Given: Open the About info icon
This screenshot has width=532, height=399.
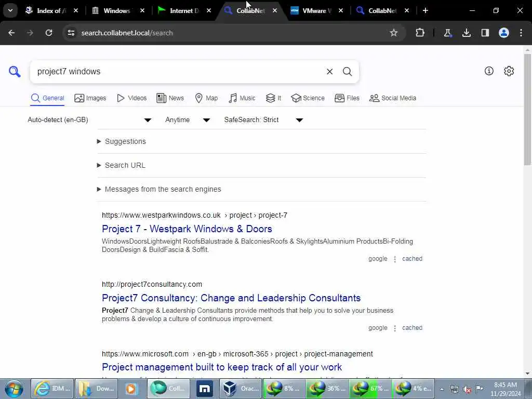Looking at the screenshot, I should click(489, 71).
